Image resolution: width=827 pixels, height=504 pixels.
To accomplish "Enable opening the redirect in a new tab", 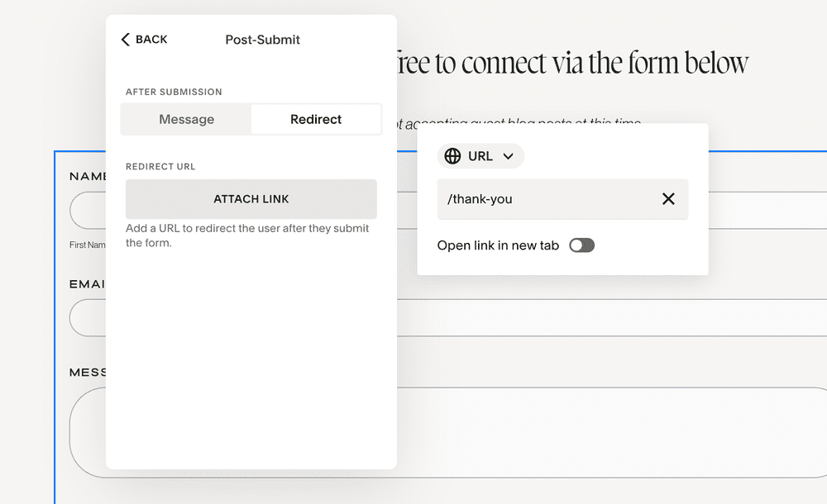I will tap(582, 245).
